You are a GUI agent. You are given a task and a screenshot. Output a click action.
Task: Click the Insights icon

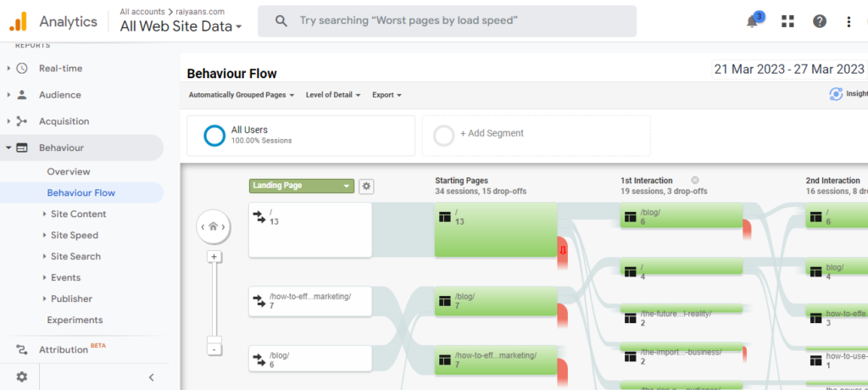(x=837, y=94)
